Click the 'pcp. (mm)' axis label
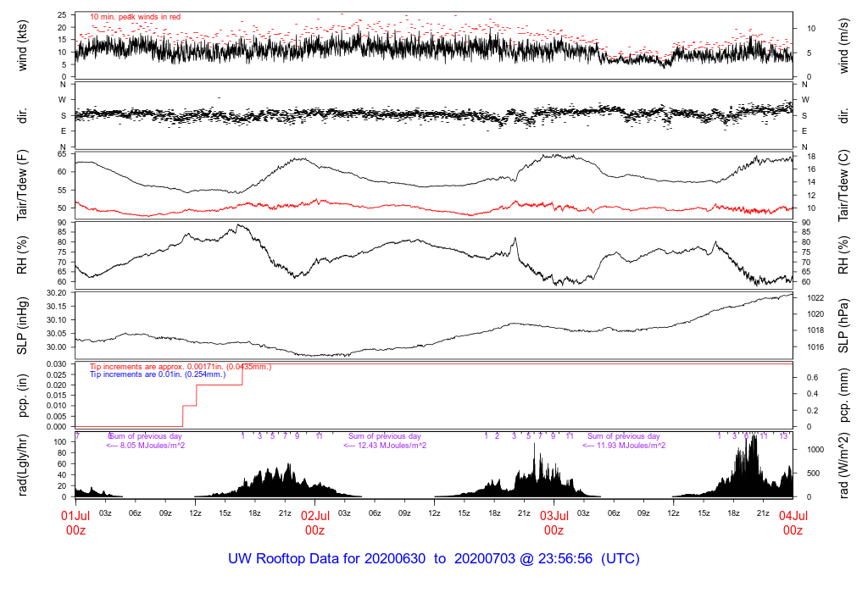This screenshot has width=868, height=593. 843,396
